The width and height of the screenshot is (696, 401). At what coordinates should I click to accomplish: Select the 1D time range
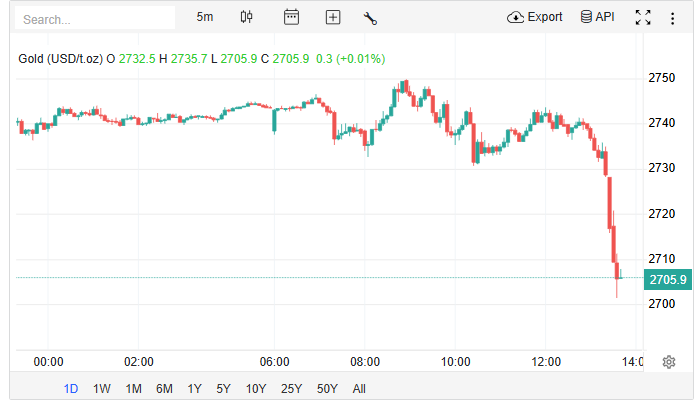tap(71, 389)
